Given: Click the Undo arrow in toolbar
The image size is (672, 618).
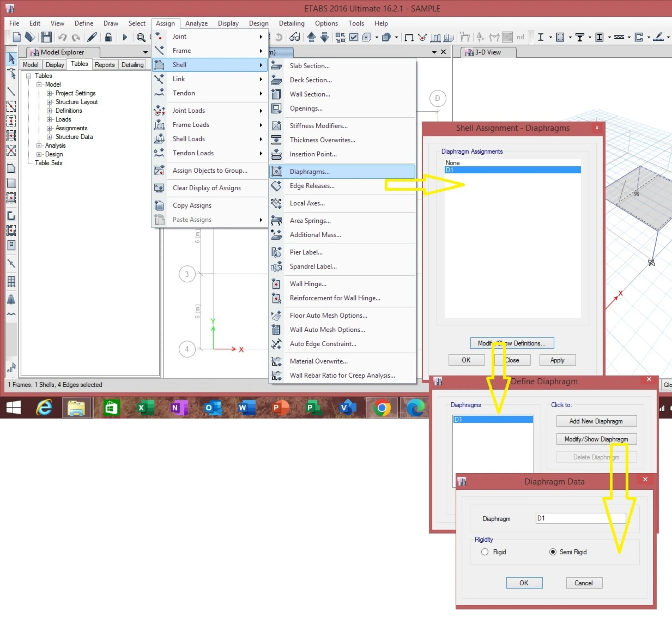Looking at the screenshot, I should [x=62, y=37].
